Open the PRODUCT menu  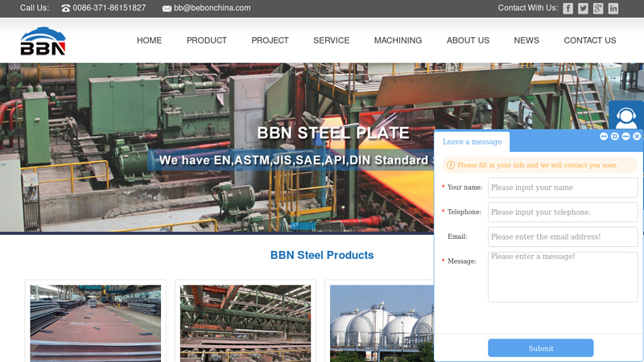click(x=207, y=40)
